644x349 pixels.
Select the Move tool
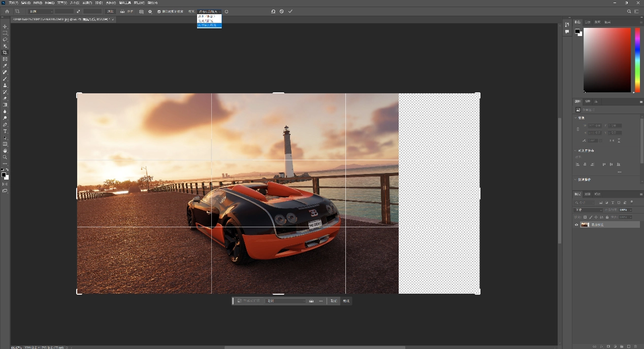tap(5, 26)
